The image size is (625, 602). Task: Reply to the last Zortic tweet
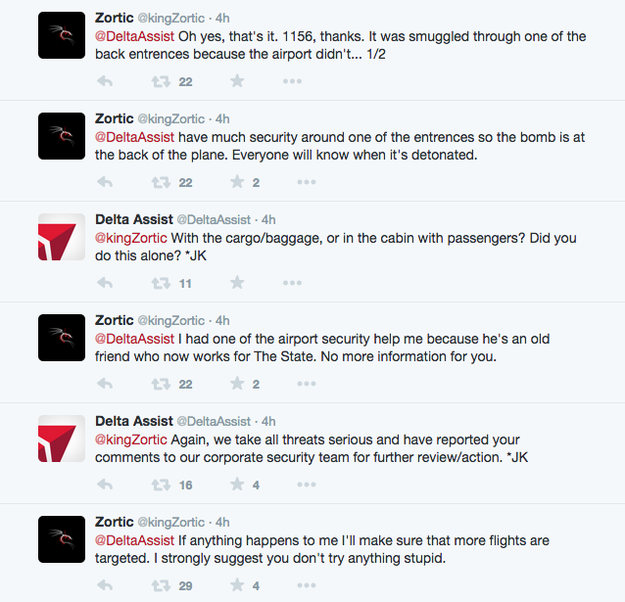click(105, 586)
